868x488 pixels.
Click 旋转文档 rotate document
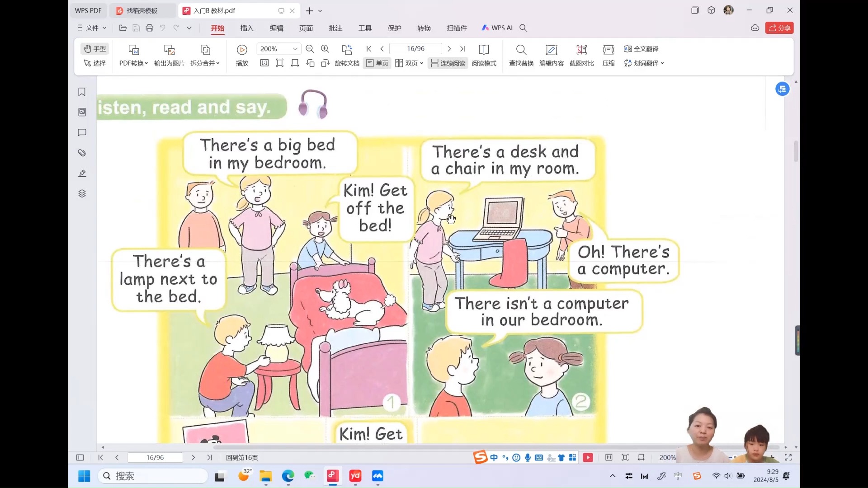[347, 56]
